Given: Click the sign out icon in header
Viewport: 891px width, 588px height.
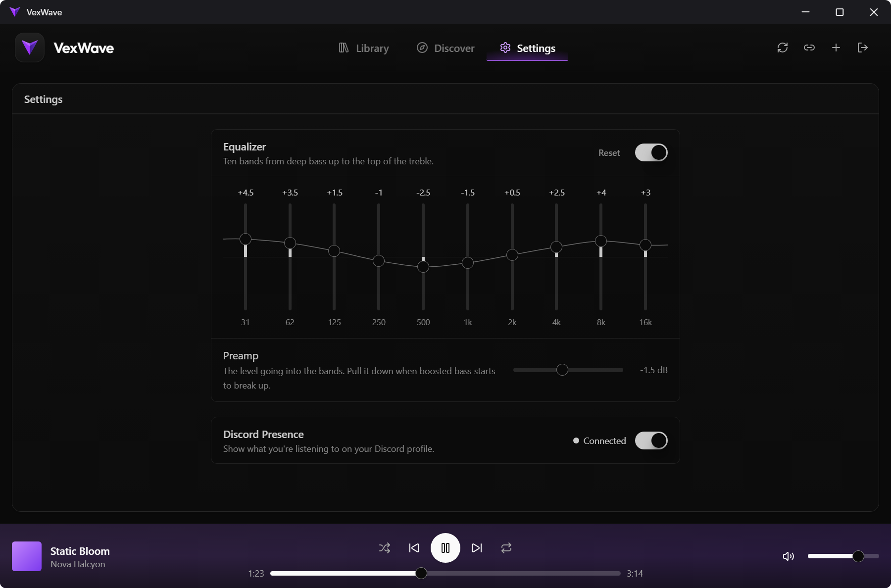Looking at the screenshot, I should pos(863,48).
